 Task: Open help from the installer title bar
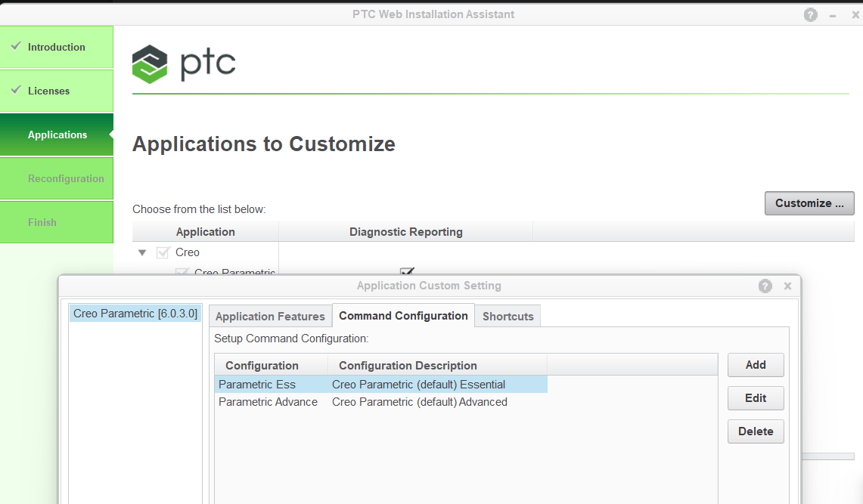pos(810,14)
